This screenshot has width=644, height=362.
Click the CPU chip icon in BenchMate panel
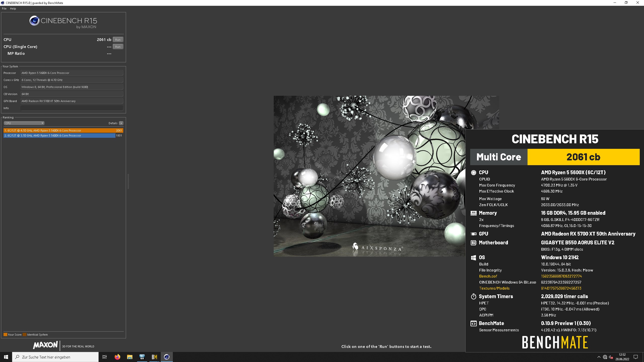pos(473,172)
